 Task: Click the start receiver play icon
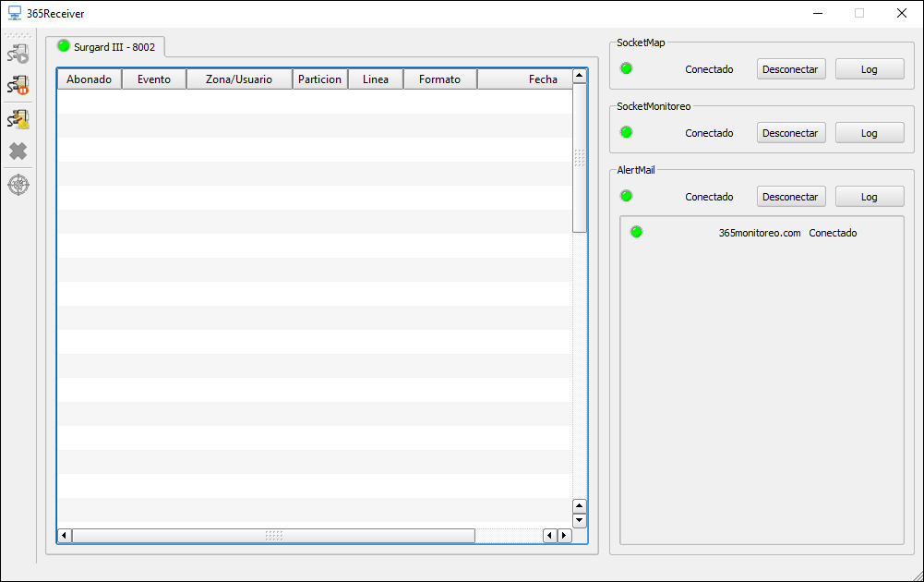coord(18,55)
